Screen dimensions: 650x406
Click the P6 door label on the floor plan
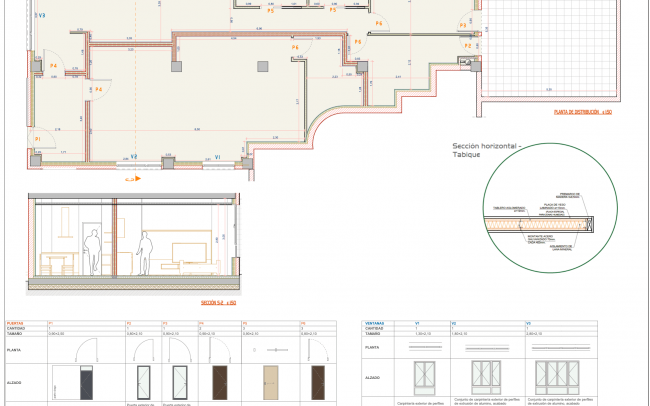295,47
